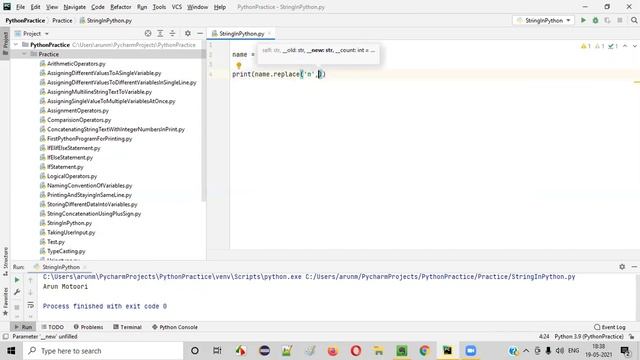
Task: Toggle the Project side tool window
Action: click(x=5, y=43)
